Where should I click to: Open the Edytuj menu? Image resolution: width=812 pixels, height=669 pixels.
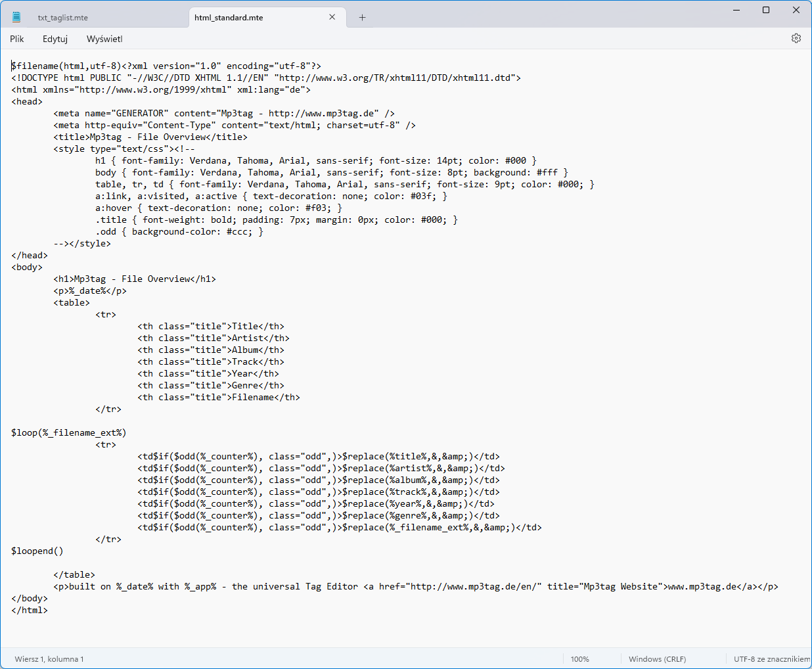[x=55, y=39]
